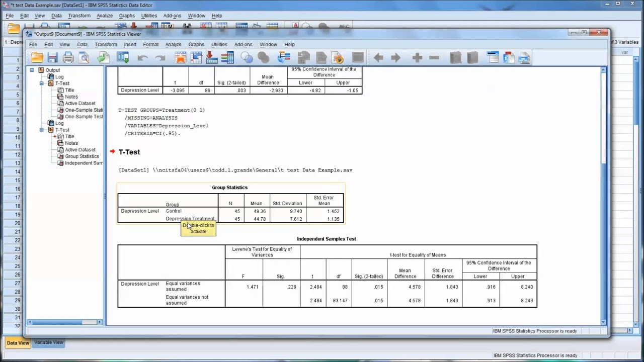Click the book icon beside first Log
Image resolution: width=644 pixels, height=362 pixels.
point(51,77)
